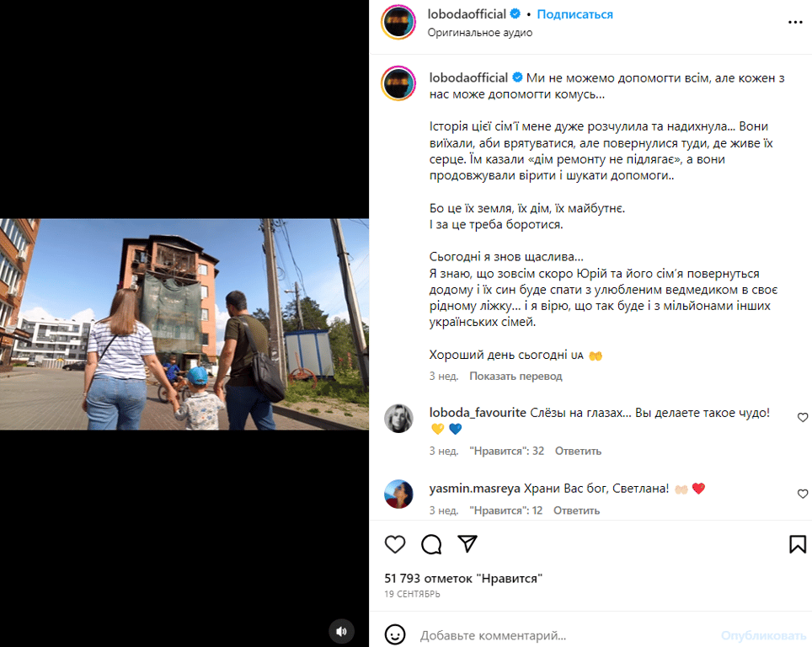Reply to loboda_favourite with Ответить
The width and height of the screenshot is (812, 647).
(578, 452)
